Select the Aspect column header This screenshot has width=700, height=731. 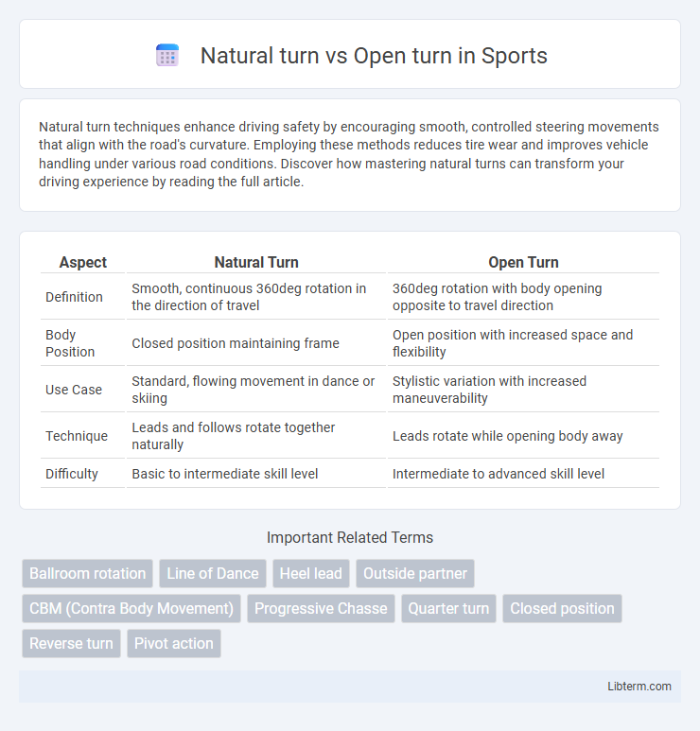coord(83,263)
